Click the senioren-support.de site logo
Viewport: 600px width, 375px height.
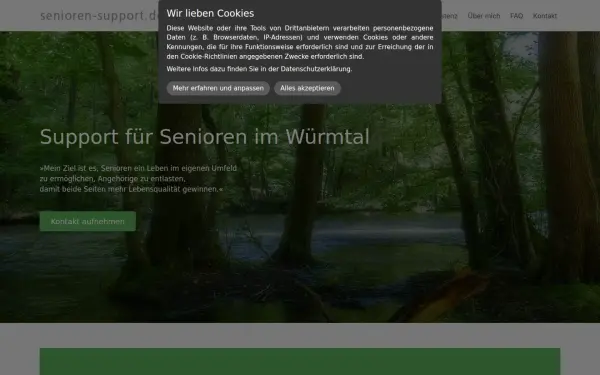pyautogui.click(x=99, y=16)
